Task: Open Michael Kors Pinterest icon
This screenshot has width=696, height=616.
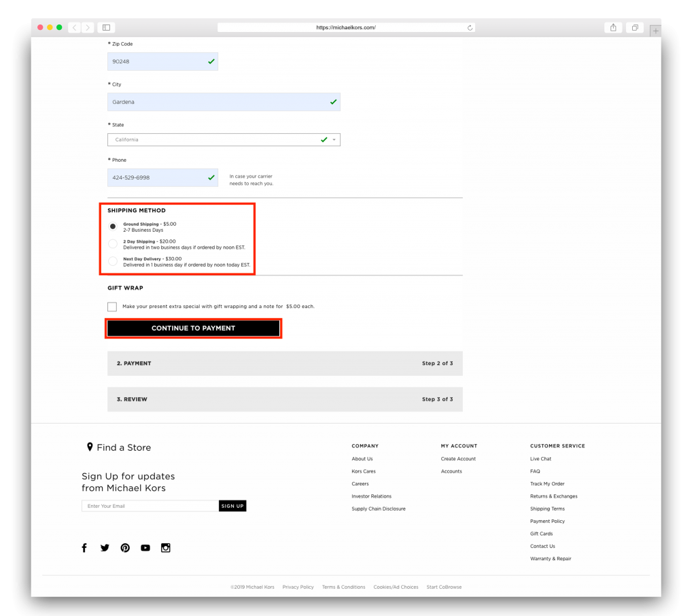Action: coord(125,547)
